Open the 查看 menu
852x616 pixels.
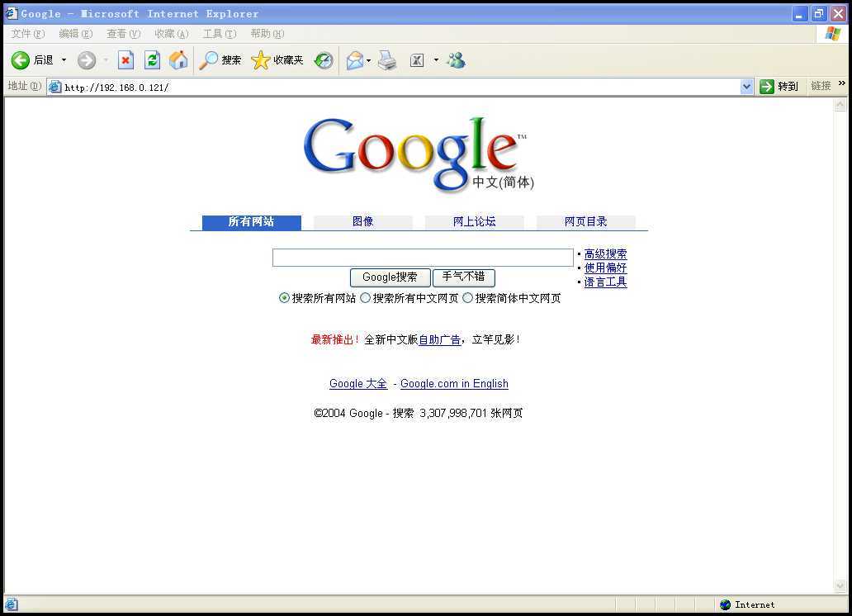click(123, 34)
